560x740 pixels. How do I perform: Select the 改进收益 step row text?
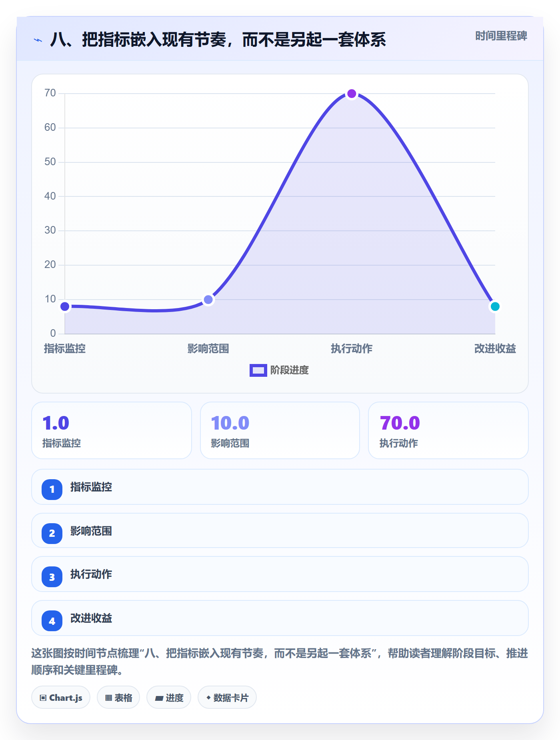point(91,618)
